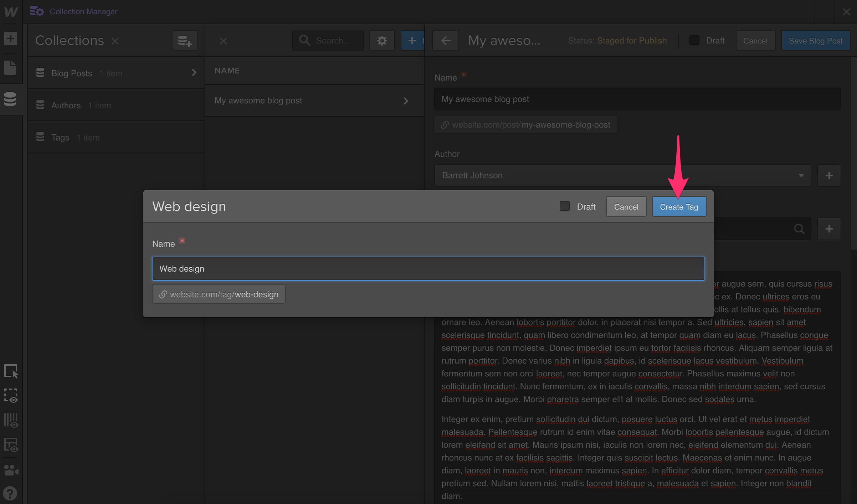Open Blog Posts collection

[x=116, y=73]
